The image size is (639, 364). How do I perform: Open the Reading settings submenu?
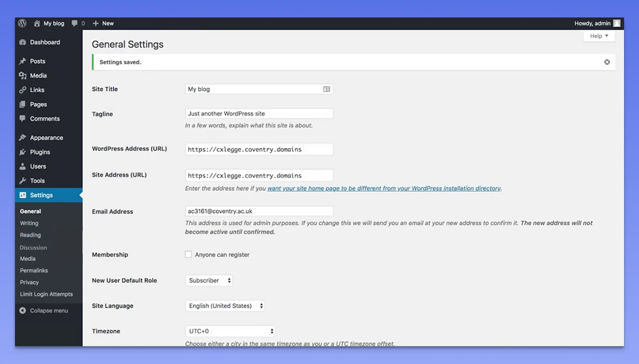coord(30,235)
